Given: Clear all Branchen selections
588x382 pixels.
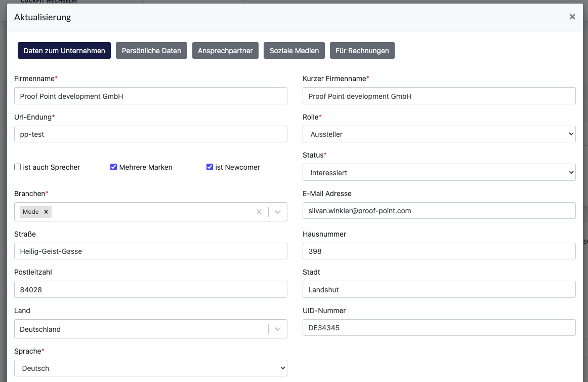Looking at the screenshot, I should (x=259, y=212).
